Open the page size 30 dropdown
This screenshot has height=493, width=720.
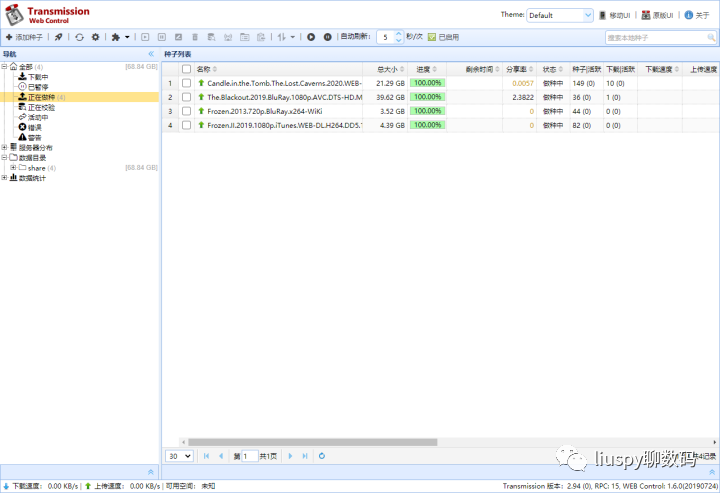point(179,456)
